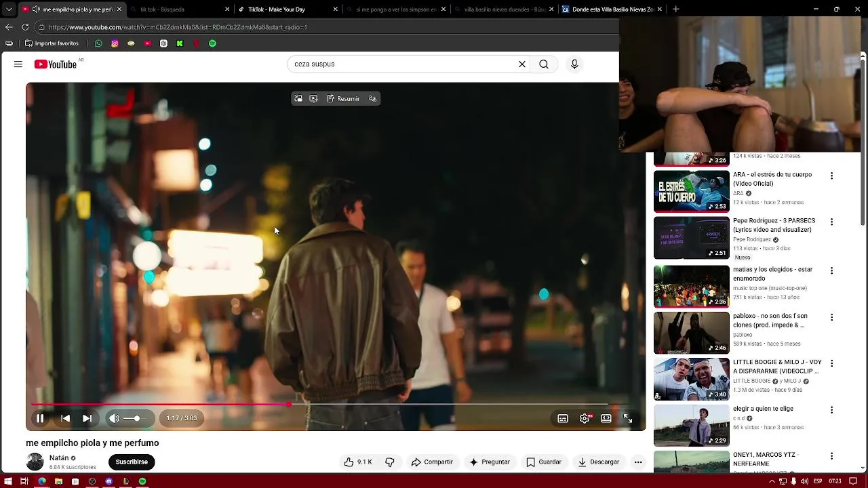Viewport: 868px width, 488px height.
Task: Open 'pabloxo - no son dos f son clones' thumbnail
Action: click(x=691, y=333)
